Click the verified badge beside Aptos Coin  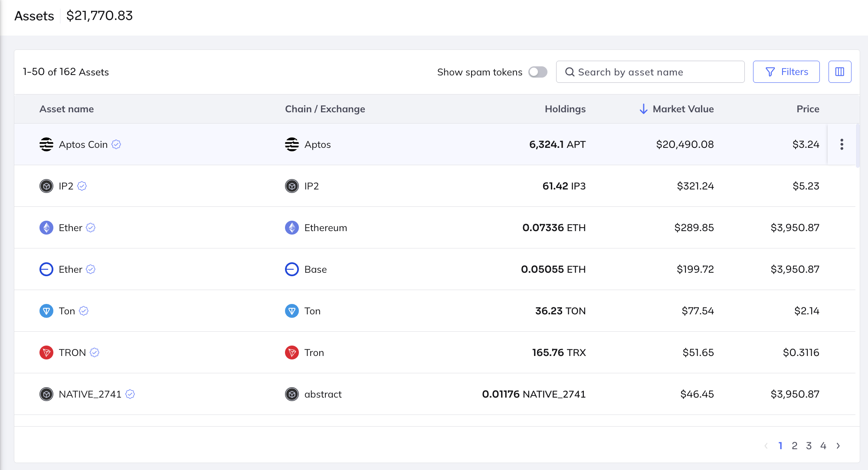[x=116, y=144]
